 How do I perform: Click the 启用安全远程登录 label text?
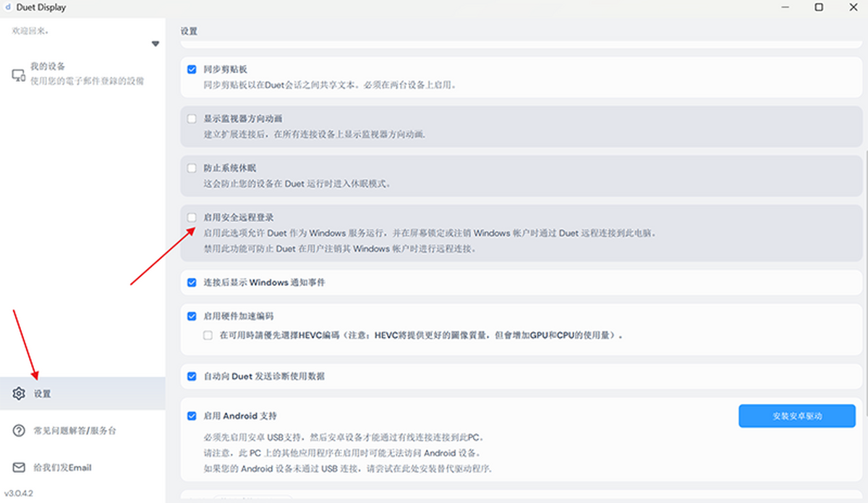coord(239,217)
